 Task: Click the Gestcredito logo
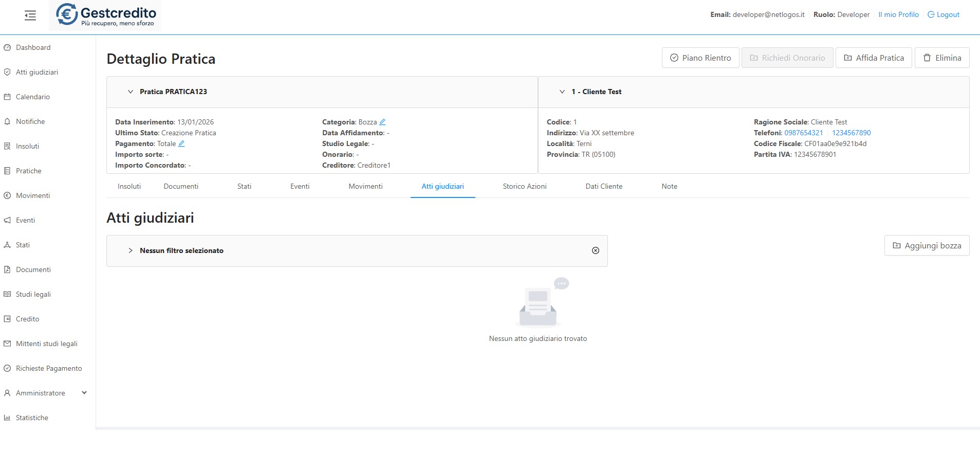click(x=105, y=15)
